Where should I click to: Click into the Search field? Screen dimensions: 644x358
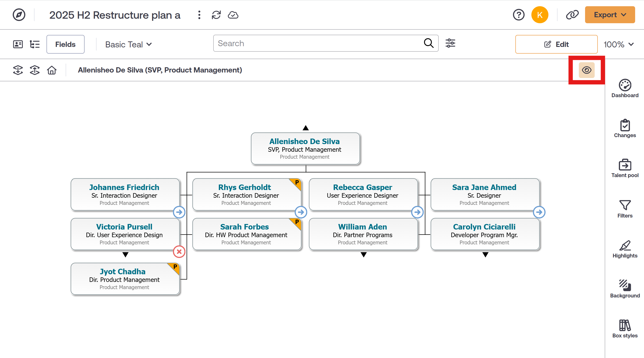(x=317, y=44)
